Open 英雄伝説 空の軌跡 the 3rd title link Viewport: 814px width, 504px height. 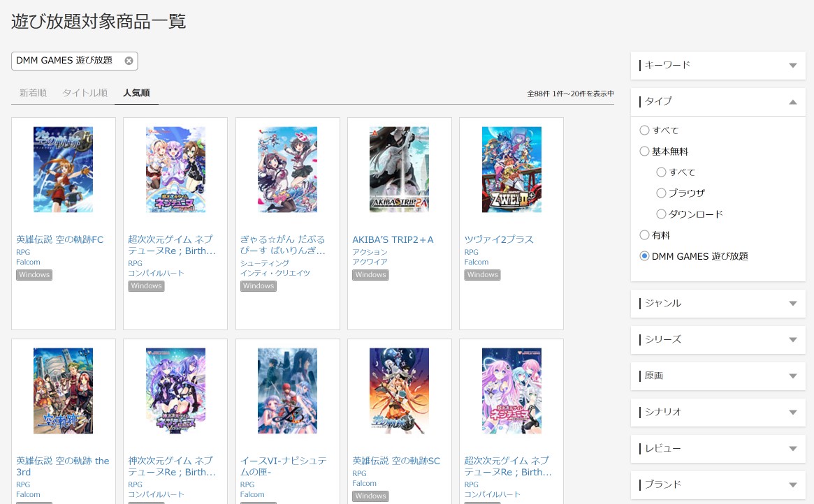[x=62, y=467]
